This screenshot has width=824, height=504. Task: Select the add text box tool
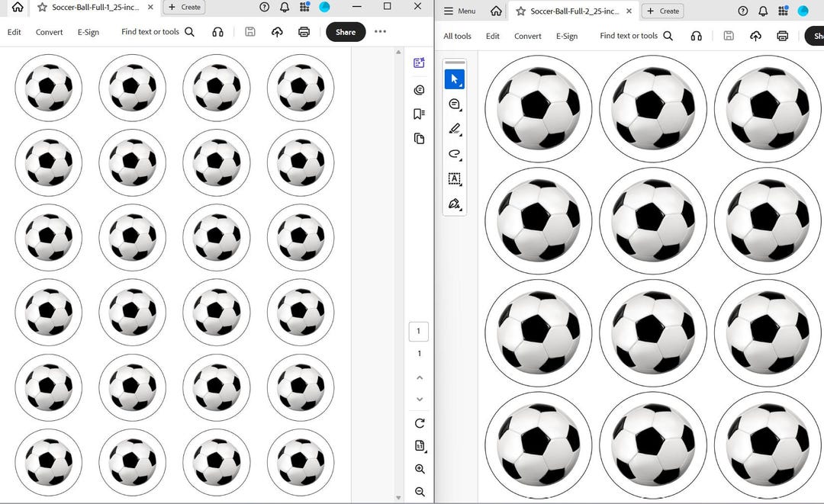455,178
